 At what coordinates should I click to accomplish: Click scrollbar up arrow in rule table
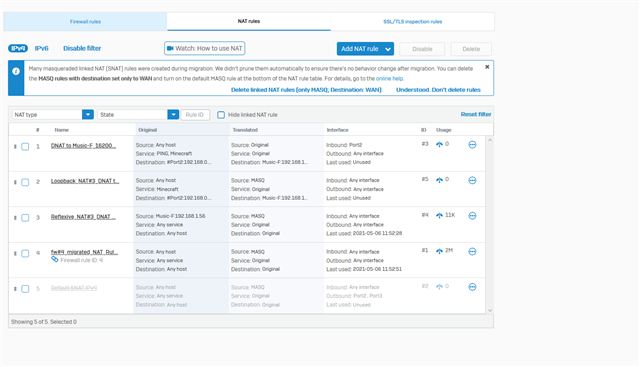tap(490, 140)
